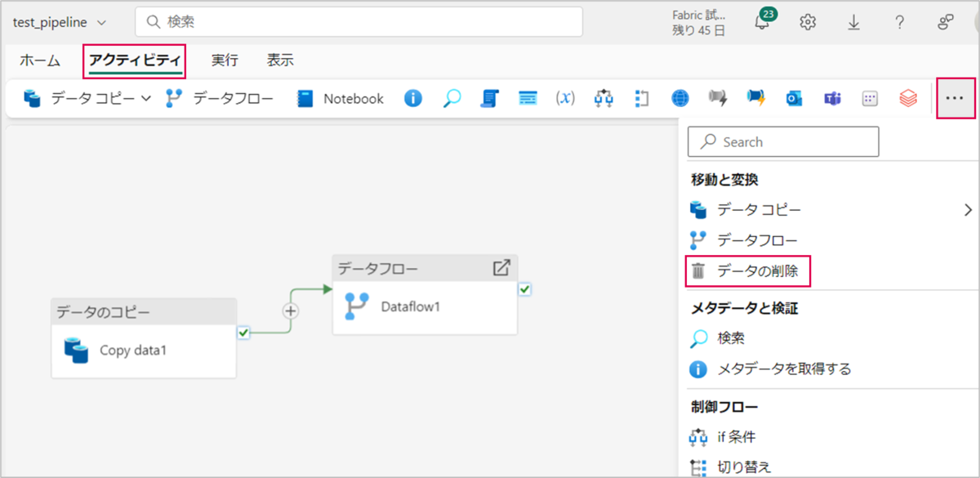This screenshot has height=478, width=980.
Task: Expand データ コピー submenu arrow in the activities panel
Action: pyautogui.click(x=968, y=210)
